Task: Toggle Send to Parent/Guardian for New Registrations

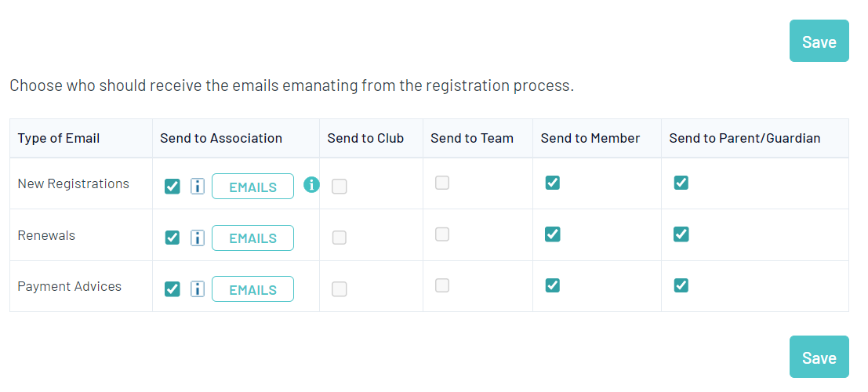Action: click(x=681, y=183)
